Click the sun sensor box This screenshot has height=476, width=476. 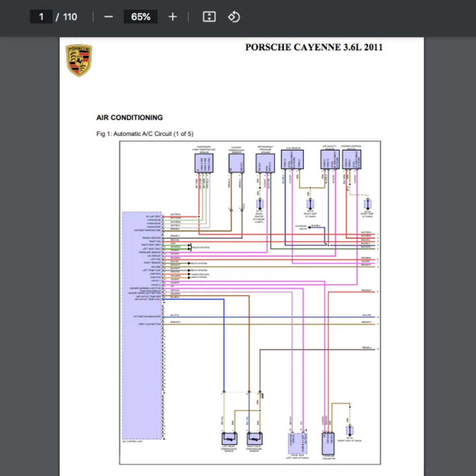point(292,160)
